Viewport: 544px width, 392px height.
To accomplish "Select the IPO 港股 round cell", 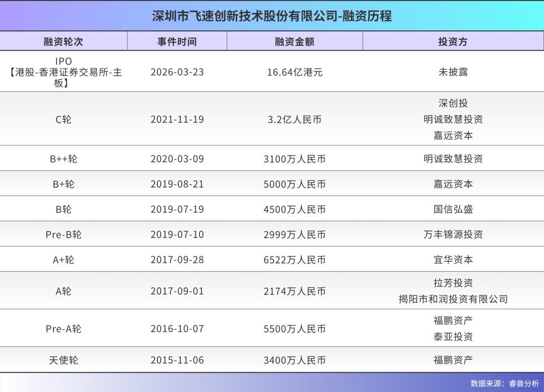I will point(63,72).
